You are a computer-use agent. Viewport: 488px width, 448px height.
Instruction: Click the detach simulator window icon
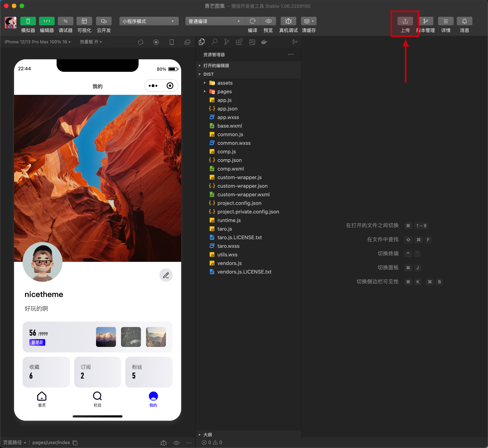tap(187, 42)
